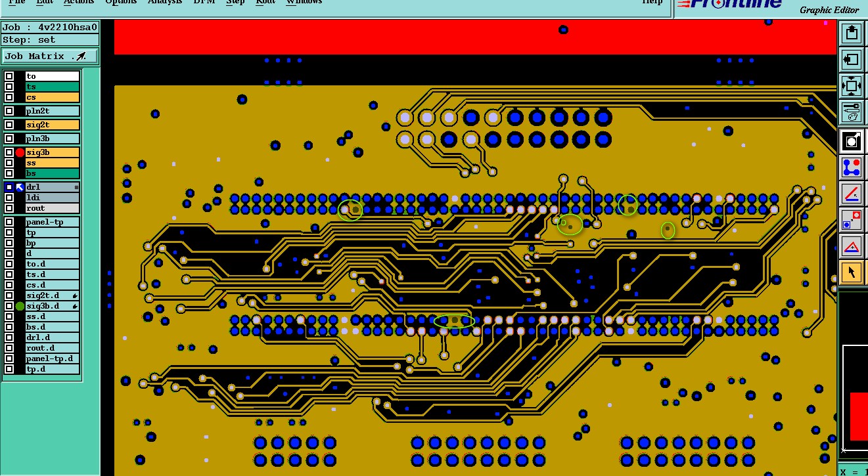This screenshot has width=868, height=476.
Task: Click the Job Matrix button
Action: coord(50,56)
